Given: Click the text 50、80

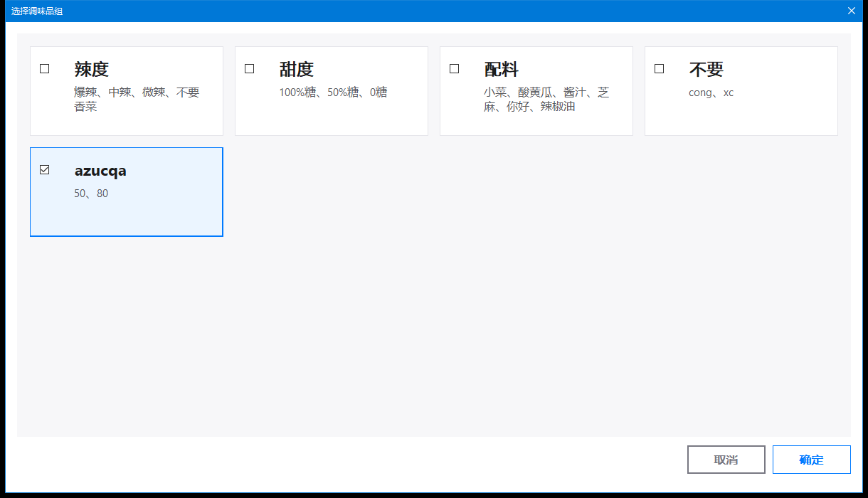Looking at the screenshot, I should pyautogui.click(x=91, y=194).
